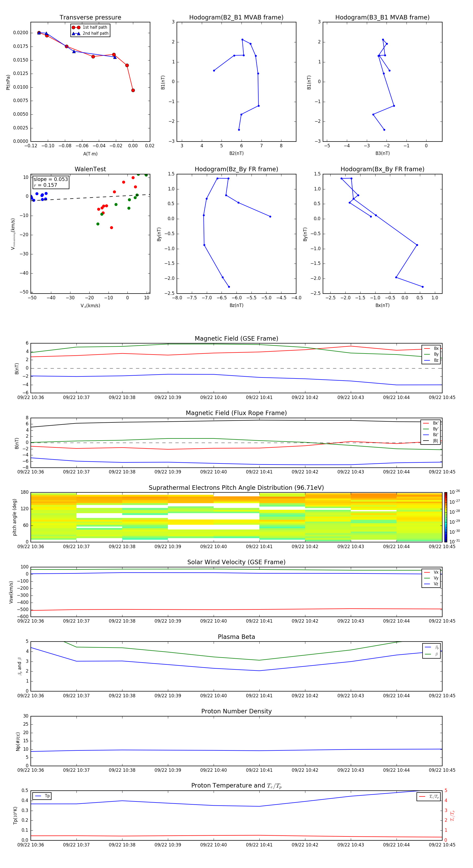473x868 pixels.
Task: Click the lowest red point in Transverse pressure
Action: click(133, 90)
